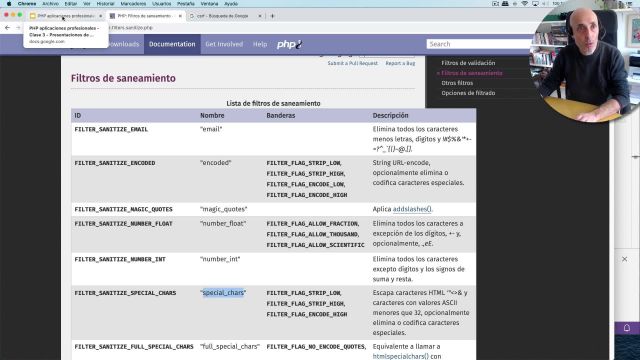
Task: Open the Get Involved nav item
Action: coord(224,44)
